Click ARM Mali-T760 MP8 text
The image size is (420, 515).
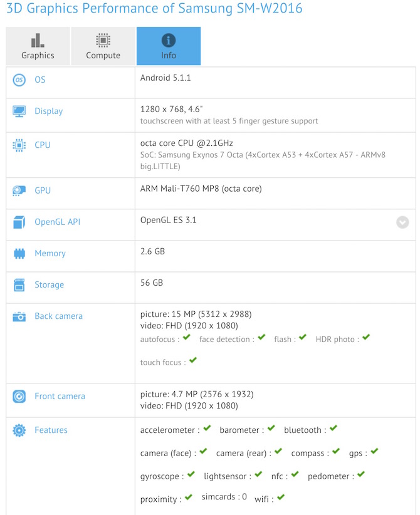[201, 189]
